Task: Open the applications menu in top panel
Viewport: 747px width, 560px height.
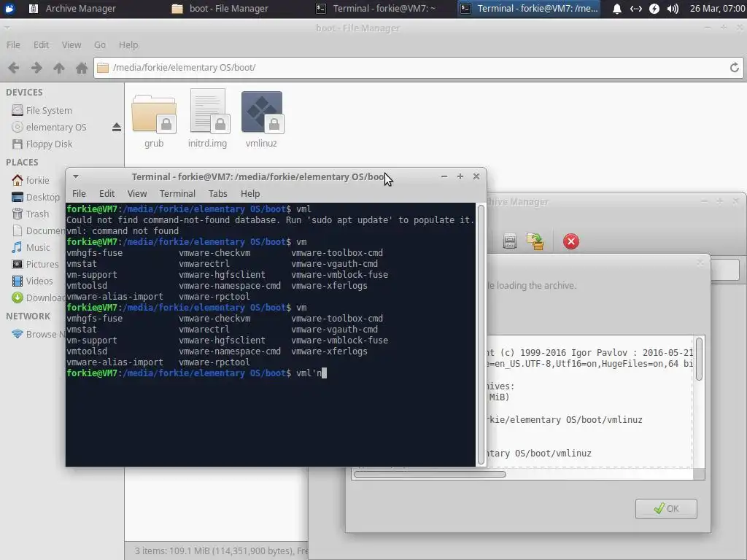Action: tap(9, 9)
